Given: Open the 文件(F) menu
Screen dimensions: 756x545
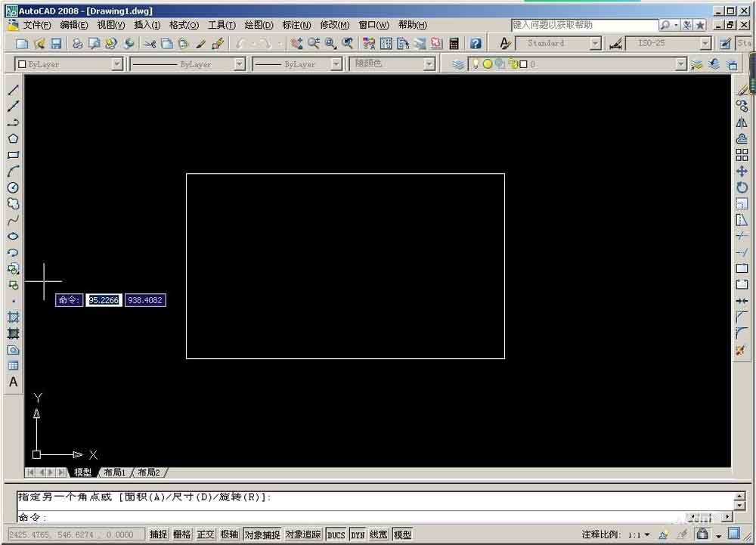Looking at the screenshot, I should (37, 25).
